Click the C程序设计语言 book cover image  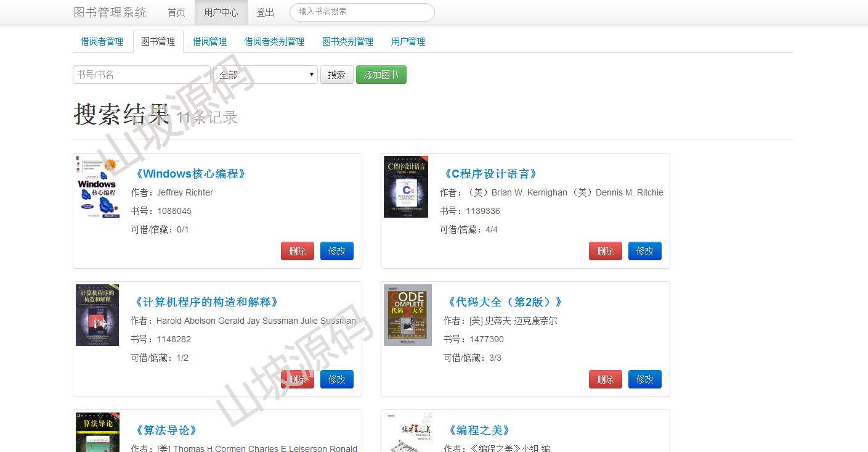tap(406, 187)
